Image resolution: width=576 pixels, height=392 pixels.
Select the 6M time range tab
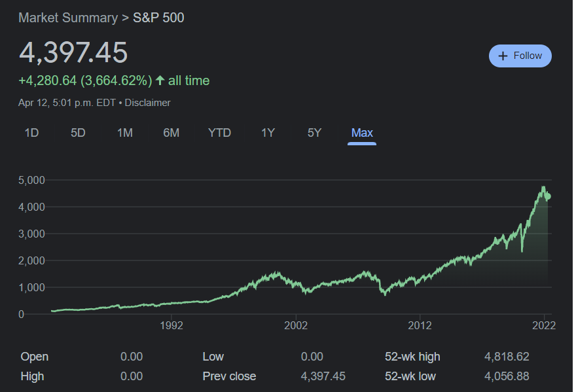pyautogui.click(x=171, y=133)
